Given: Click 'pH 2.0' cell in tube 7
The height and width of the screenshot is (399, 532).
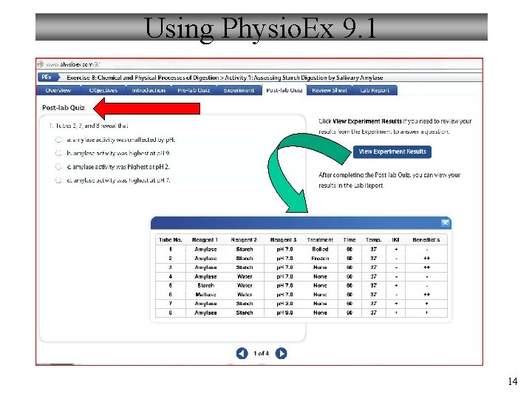Looking at the screenshot, I should point(284,304).
